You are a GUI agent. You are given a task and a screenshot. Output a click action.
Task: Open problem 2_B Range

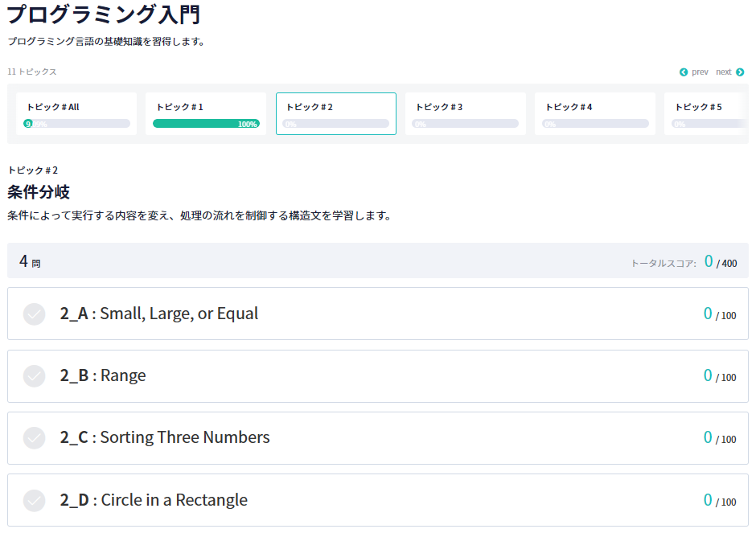point(105,375)
